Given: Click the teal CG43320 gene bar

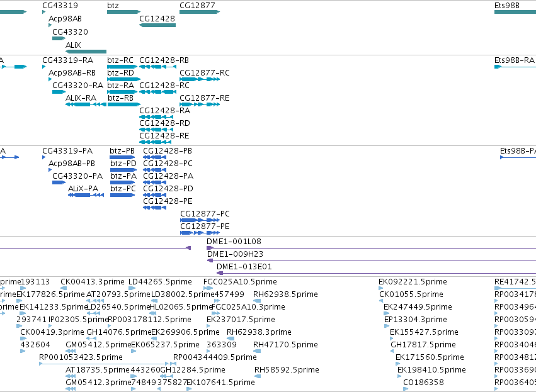Looking at the screenshot, I should click(59, 38).
